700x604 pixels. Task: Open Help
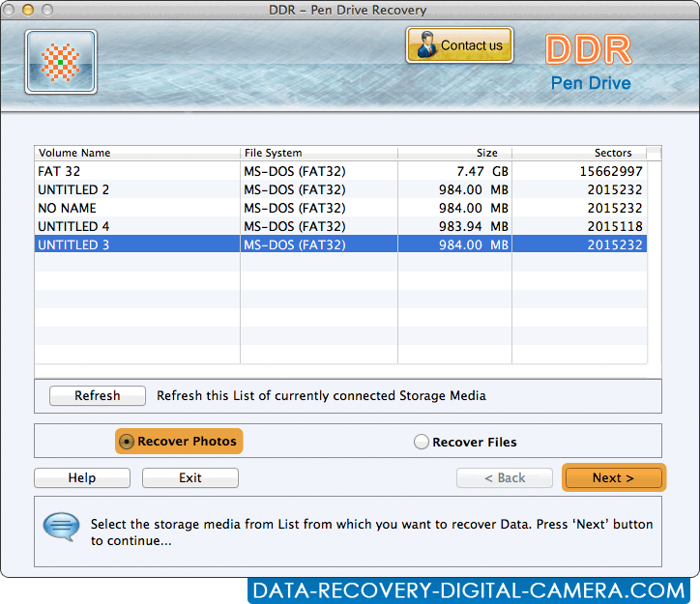[82, 477]
